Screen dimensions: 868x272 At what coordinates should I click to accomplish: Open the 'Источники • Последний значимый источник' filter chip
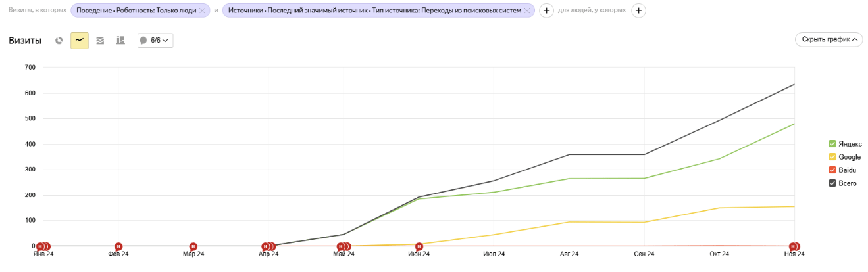tap(374, 11)
